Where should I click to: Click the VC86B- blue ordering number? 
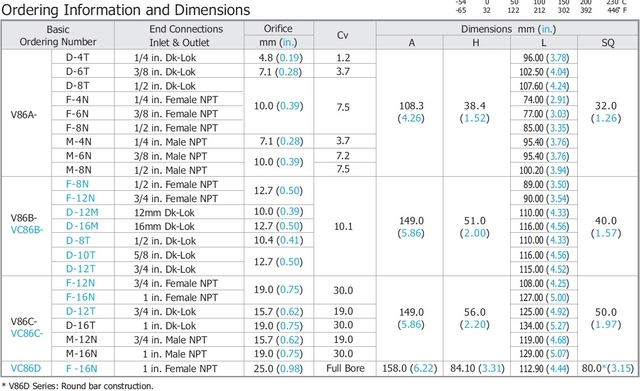(27, 230)
